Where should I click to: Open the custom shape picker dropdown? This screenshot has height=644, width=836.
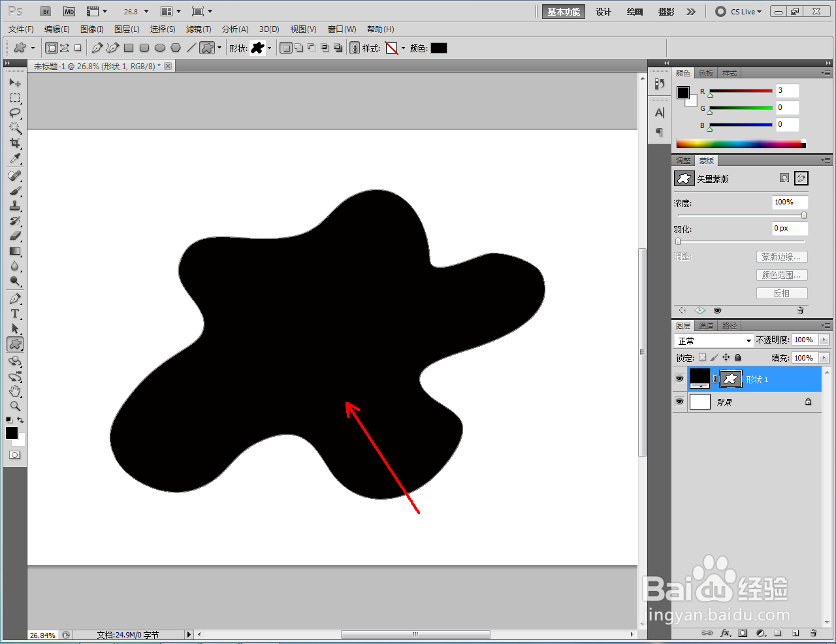(x=269, y=48)
